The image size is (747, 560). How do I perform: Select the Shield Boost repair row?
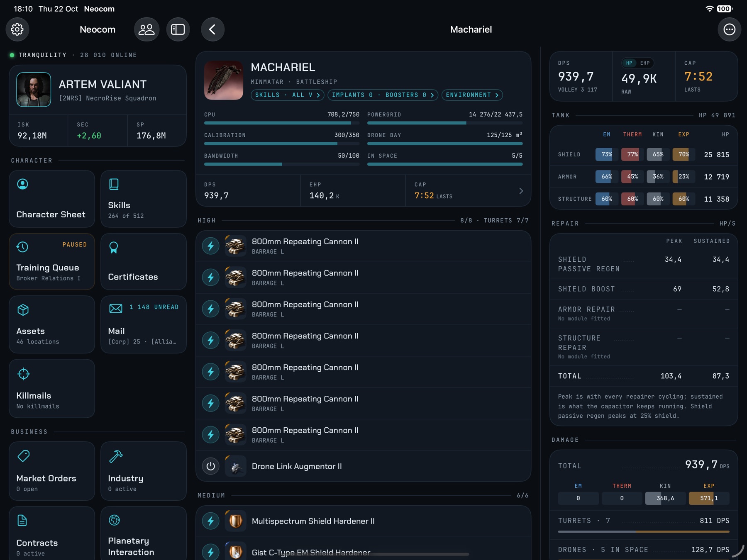point(644,289)
